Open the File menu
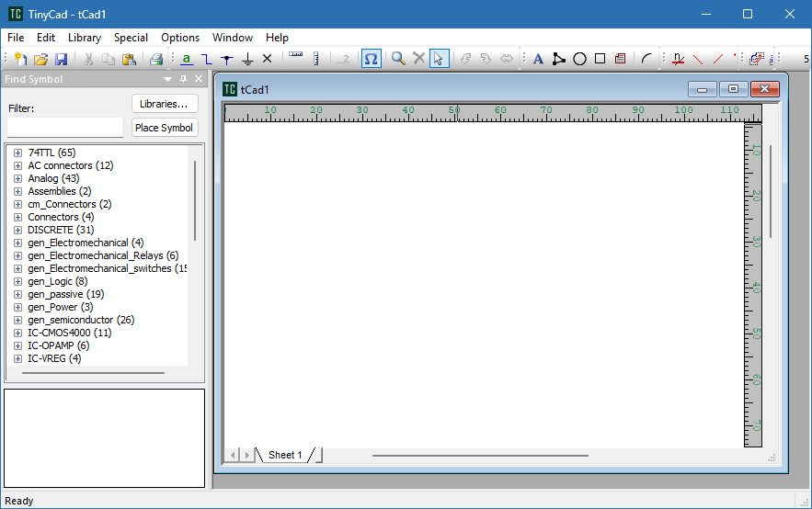This screenshot has width=812, height=509. pyautogui.click(x=16, y=38)
